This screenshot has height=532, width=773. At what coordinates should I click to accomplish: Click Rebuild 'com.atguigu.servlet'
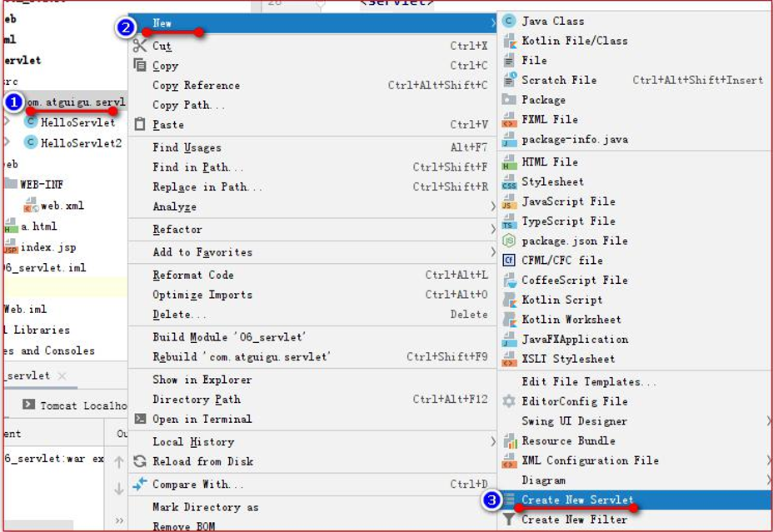[x=312, y=356]
